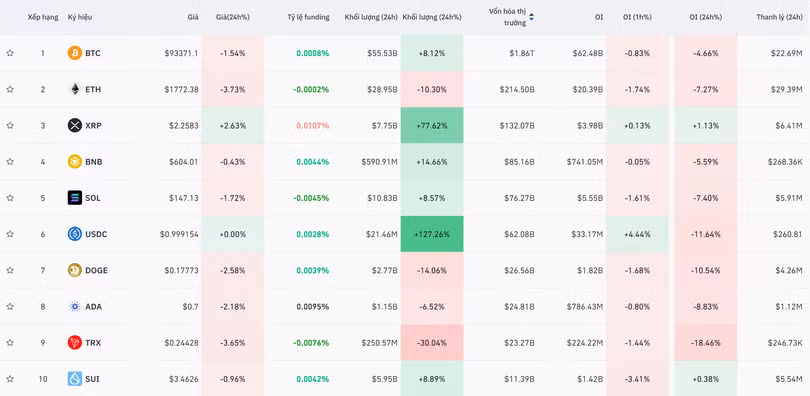Click the BTC price $93371.1
810x396 pixels.
point(181,53)
